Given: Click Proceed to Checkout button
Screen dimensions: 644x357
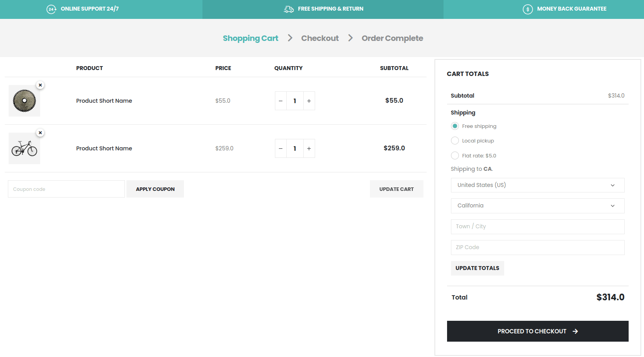Looking at the screenshot, I should coord(537,331).
